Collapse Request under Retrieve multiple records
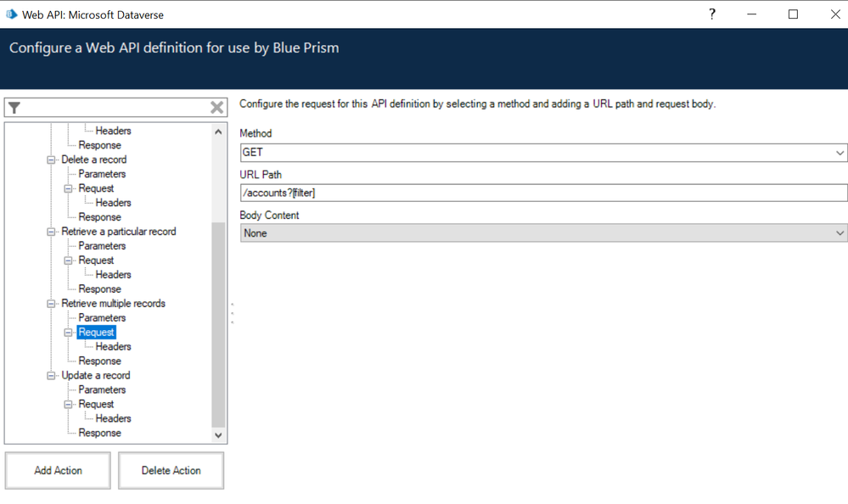The height and width of the screenshot is (504, 848). tap(69, 333)
